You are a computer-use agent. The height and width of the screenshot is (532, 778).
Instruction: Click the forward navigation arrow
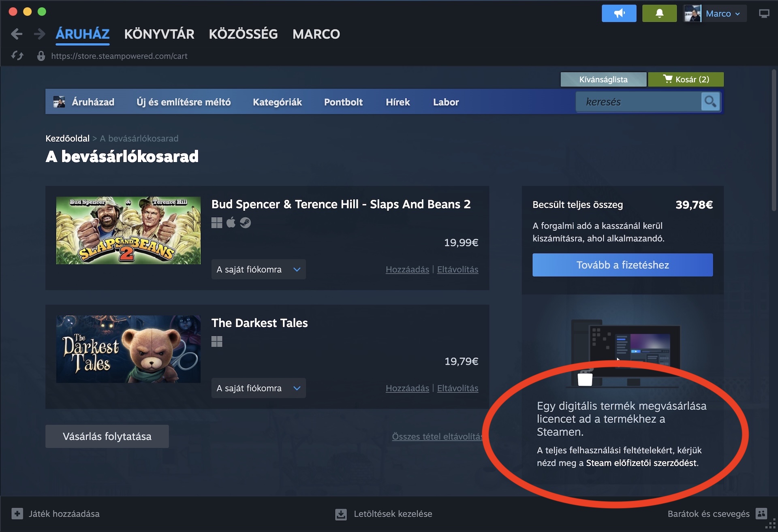pyautogui.click(x=39, y=34)
